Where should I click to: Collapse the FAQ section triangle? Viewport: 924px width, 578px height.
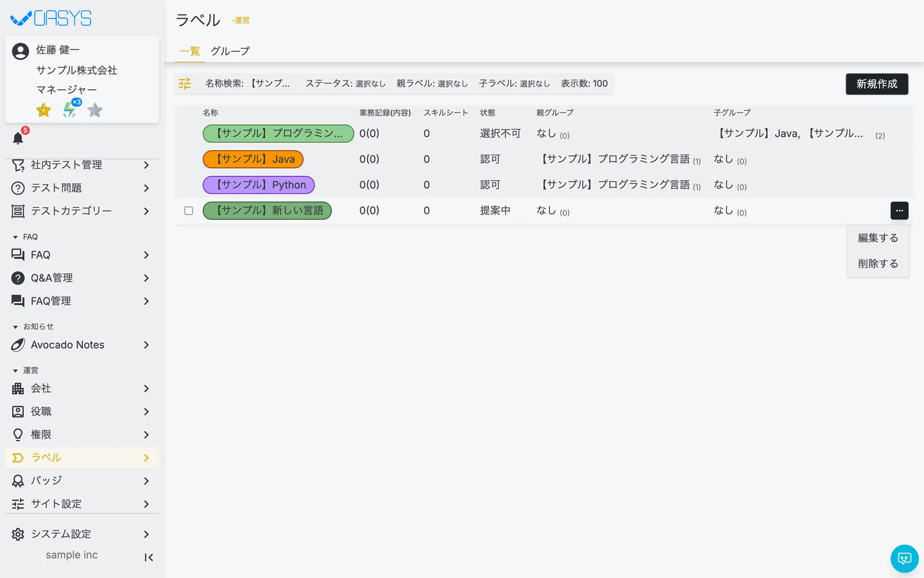pos(15,237)
